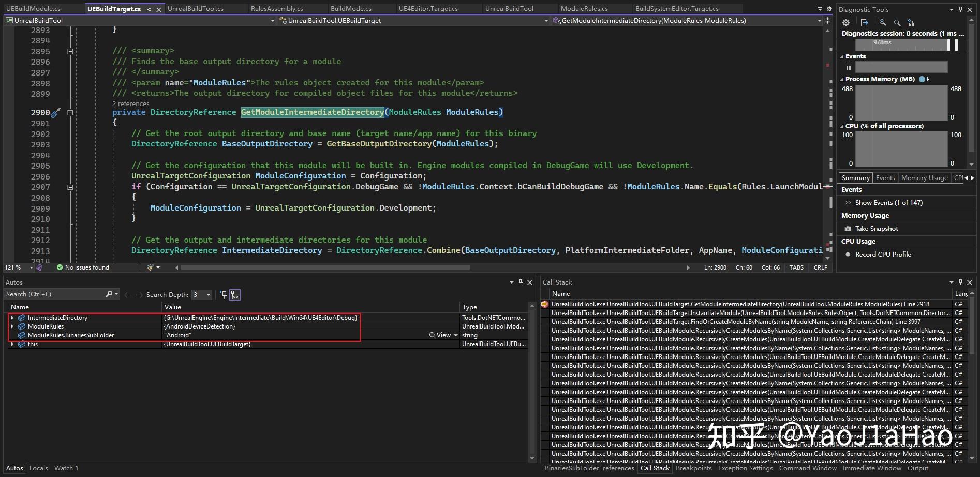Pin the Diagnostic Tools window
This screenshot has height=477, width=980.
coord(960,9)
